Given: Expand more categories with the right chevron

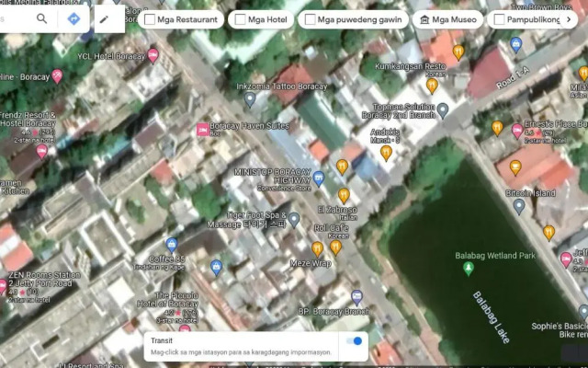Looking at the screenshot, I should [x=569, y=19].
